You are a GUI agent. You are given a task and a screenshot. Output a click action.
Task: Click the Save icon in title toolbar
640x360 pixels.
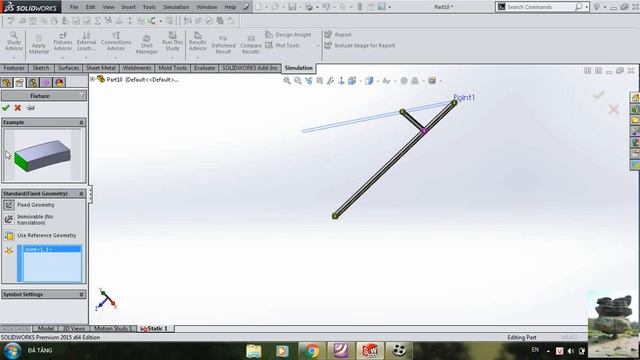pos(292,7)
